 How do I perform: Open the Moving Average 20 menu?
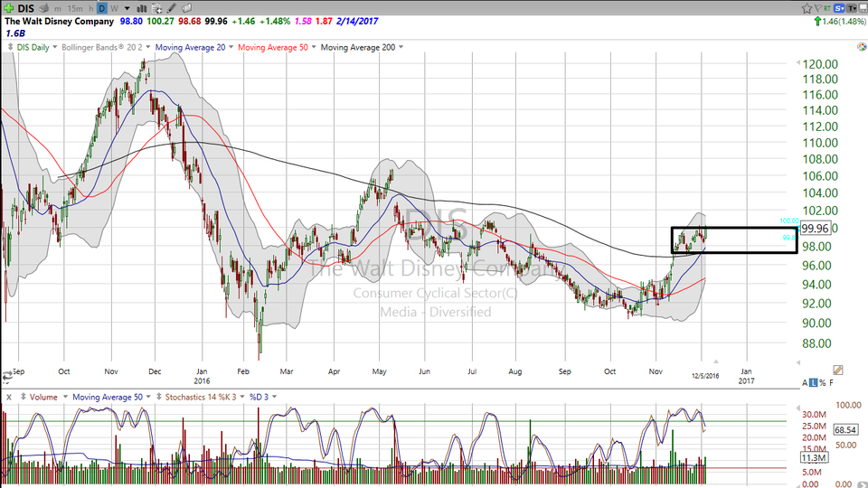(x=190, y=48)
